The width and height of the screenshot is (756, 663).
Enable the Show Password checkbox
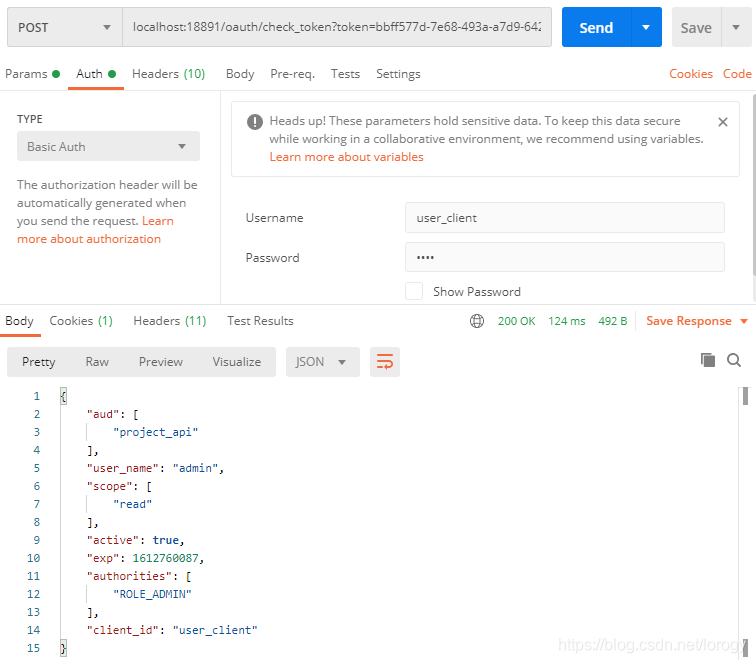(414, 291)
